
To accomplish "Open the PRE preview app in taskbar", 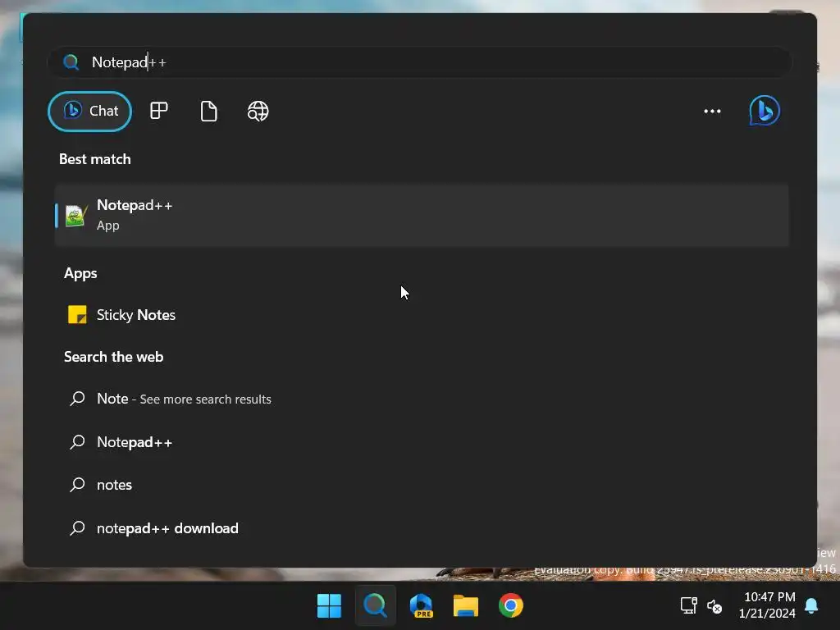I will click(421, 606).
